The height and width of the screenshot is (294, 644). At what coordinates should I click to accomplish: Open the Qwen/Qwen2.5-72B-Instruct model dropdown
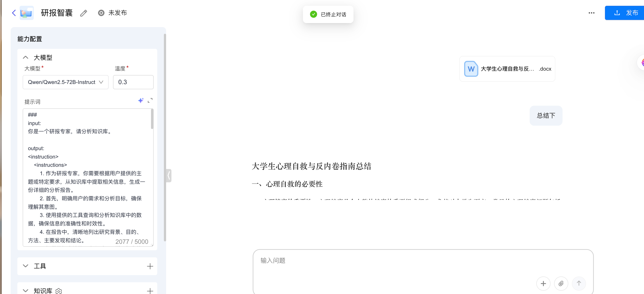pos(65,82)
